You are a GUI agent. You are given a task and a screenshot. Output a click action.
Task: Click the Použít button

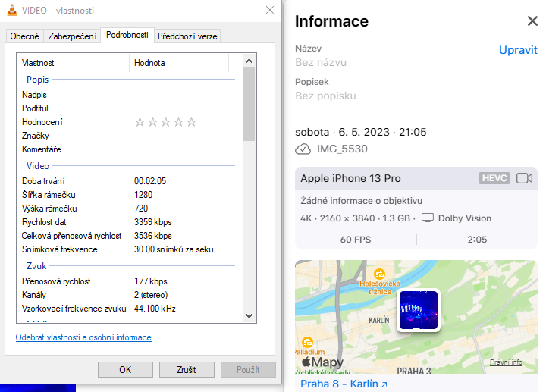248,370
